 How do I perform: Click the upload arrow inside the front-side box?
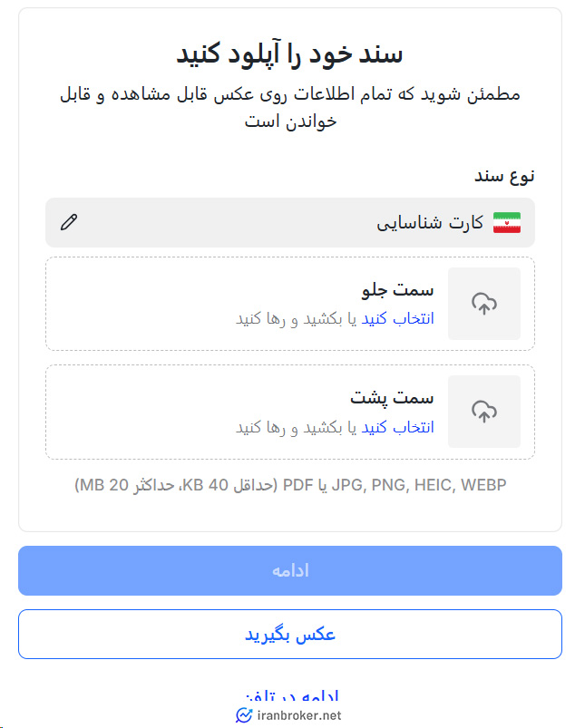483,304
